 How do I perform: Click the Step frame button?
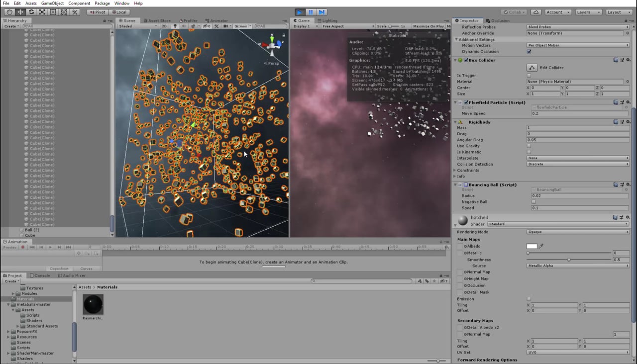point(321,12)
